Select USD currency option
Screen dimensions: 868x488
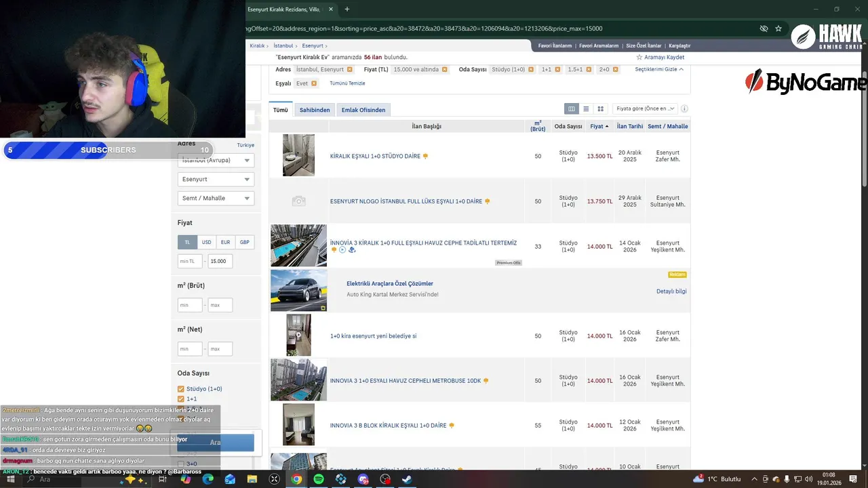[206, 242]
